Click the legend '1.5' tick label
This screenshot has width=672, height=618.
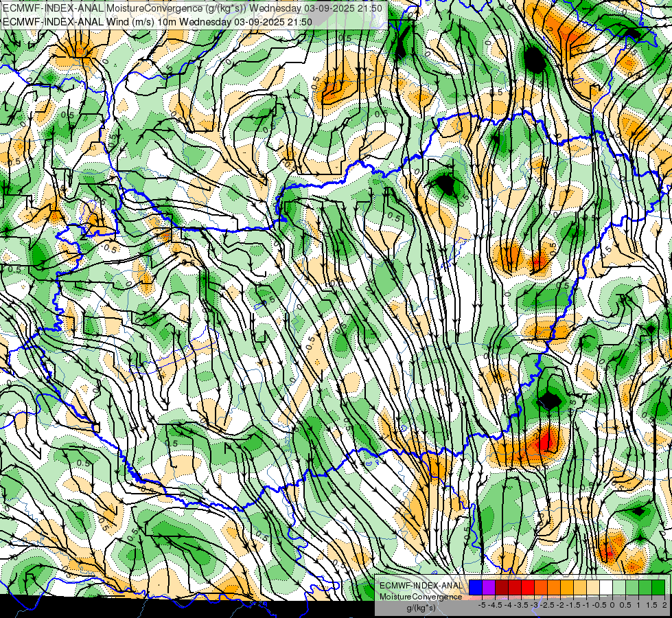tap(652, 605)
